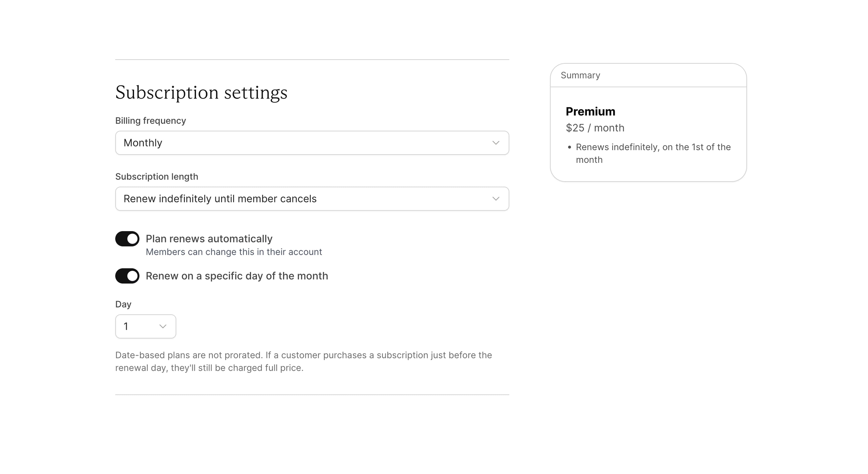Image resolution: width=868 pixels, height=474 pixels.
Task: Click the chevron arrow in Billing frequency field
Action: tap(495, 143)
